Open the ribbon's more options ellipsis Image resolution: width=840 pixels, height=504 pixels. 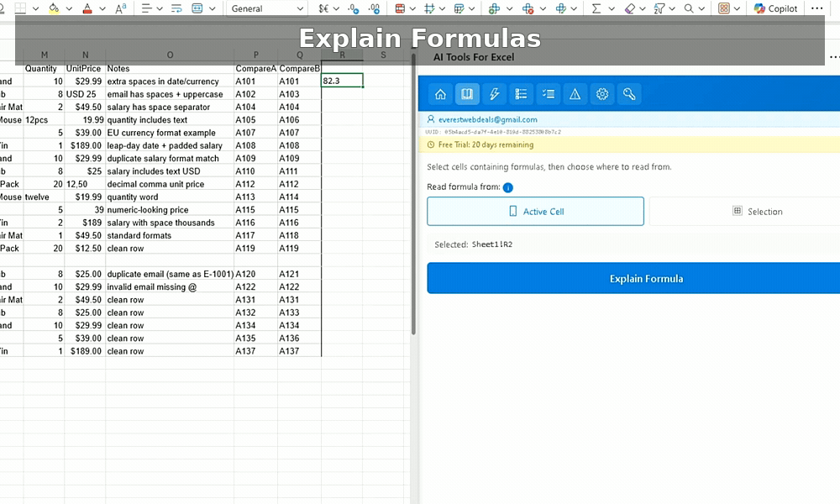point(816,8)
